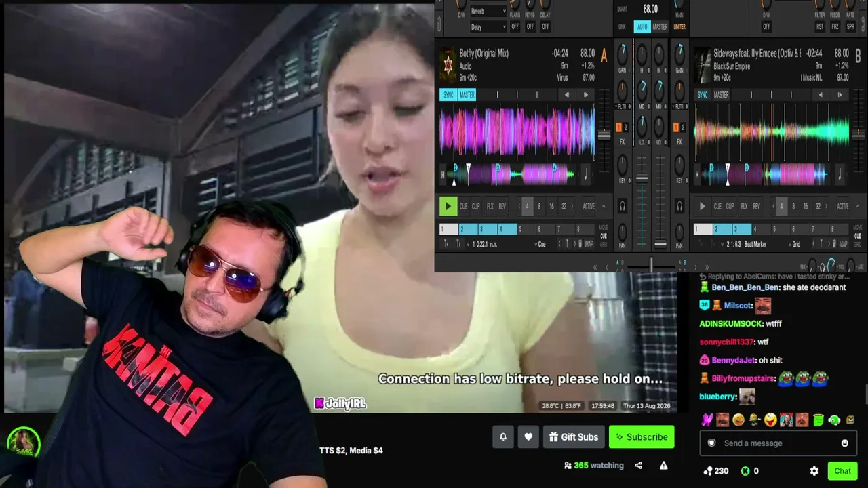Image resolution: width=868 pixels, height=488 pixels.
Task: Click the note icon beside deck A overview
Action: pos(586,175)
